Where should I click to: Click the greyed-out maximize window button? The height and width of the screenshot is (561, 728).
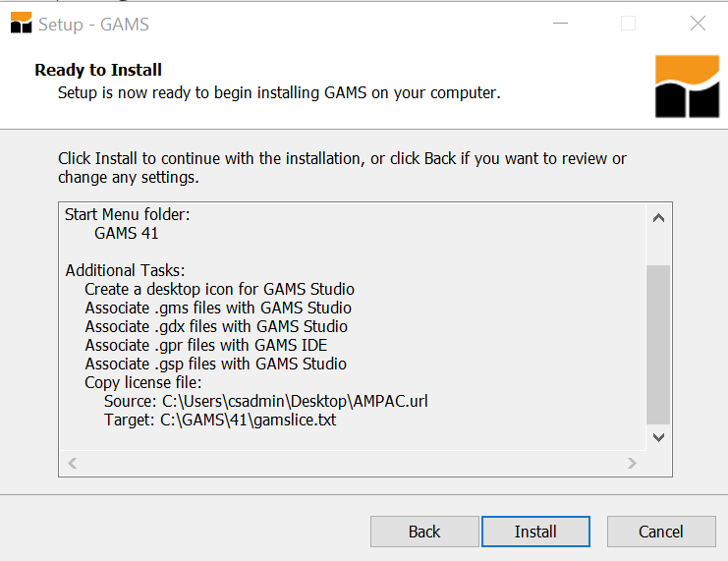(628, 24)
